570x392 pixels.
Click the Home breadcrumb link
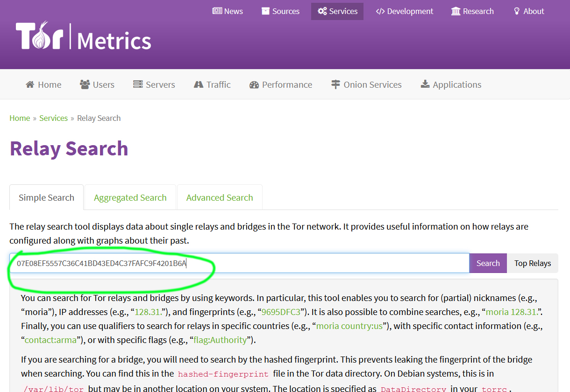click(20, 118)
